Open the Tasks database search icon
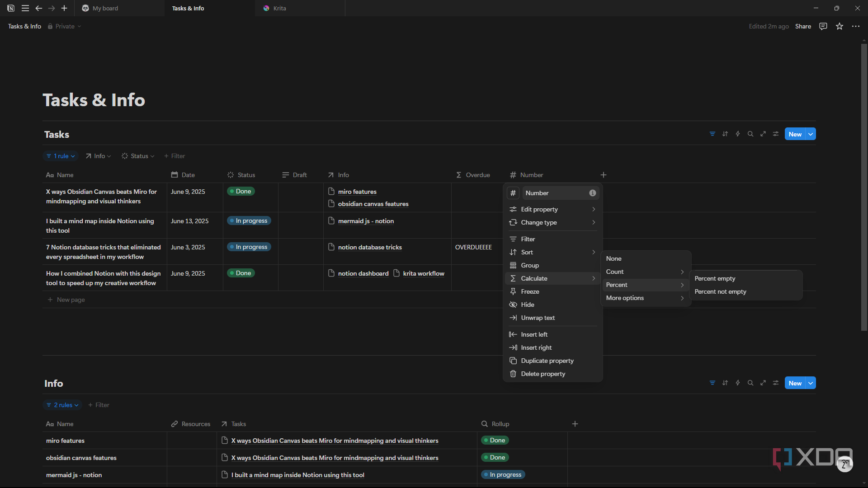This screenshot has height=488, width=868. 750,134
